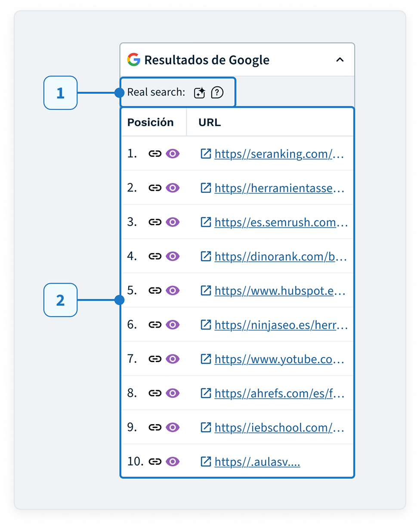Image resolution: width=420 pixels, height=527 pixels.
Task: Click external link icon for seranking.com
Action: coord(206,153)
